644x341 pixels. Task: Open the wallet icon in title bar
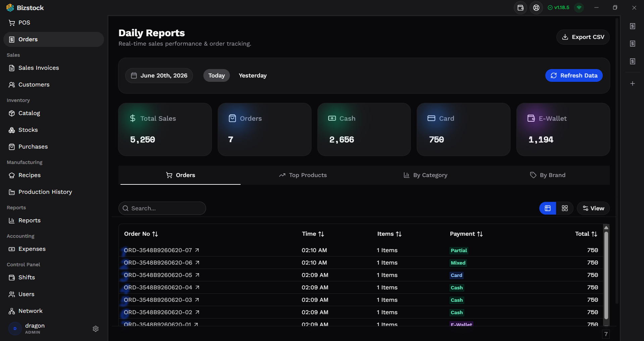click(521, 8)
